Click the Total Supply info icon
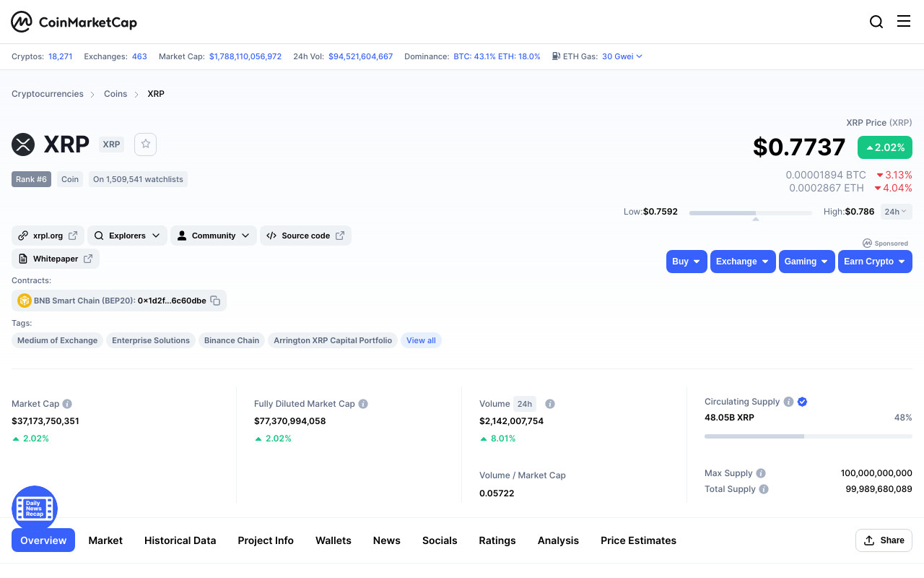Image resolution: width=924 pixels, height=578 pixels. [764, 489]
